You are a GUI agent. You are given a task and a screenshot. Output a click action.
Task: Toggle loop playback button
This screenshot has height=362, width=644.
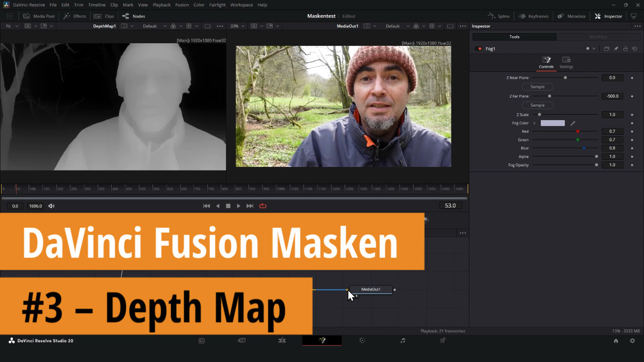(x=263, y=206)
